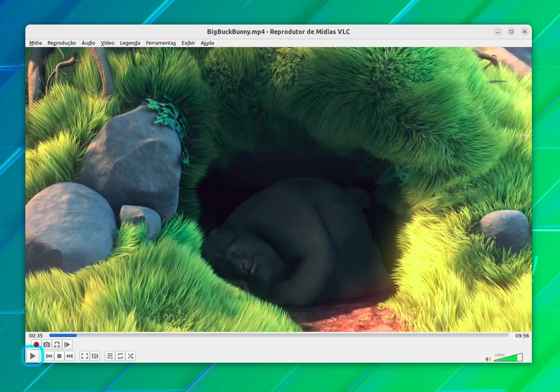
Task: Open the Exibir menu
Action: (188, 43)
